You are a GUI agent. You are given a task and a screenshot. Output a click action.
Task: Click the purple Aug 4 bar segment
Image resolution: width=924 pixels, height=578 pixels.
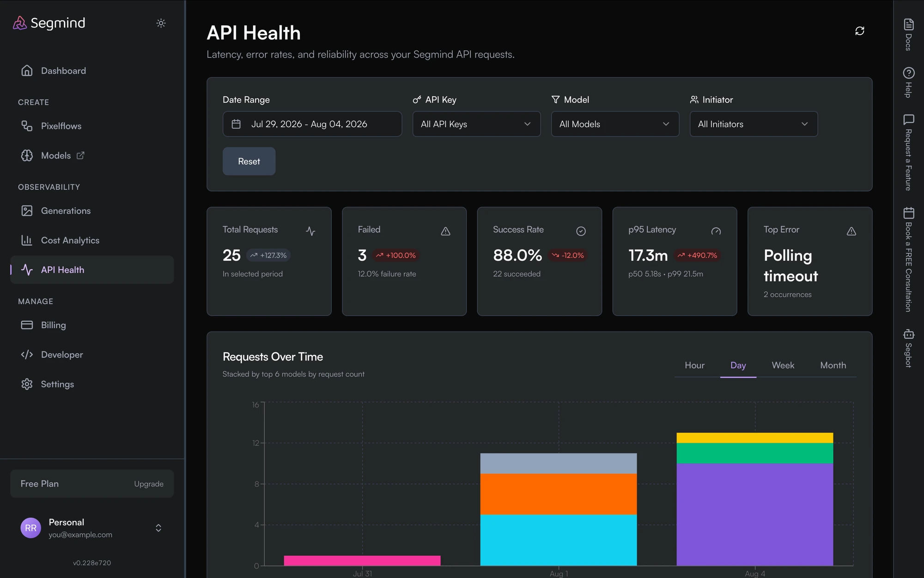point(755,514)
